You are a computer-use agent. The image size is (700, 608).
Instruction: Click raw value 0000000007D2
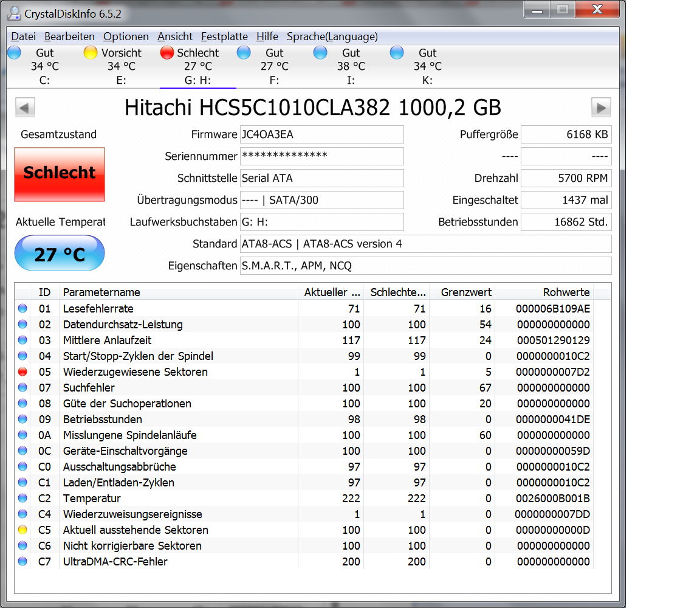point(553,371)
